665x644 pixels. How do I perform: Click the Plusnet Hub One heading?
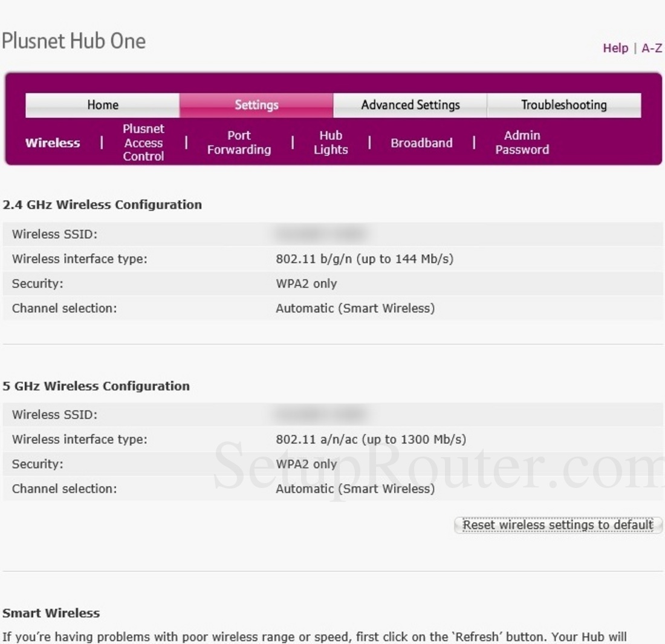click(x=74, y=41)
